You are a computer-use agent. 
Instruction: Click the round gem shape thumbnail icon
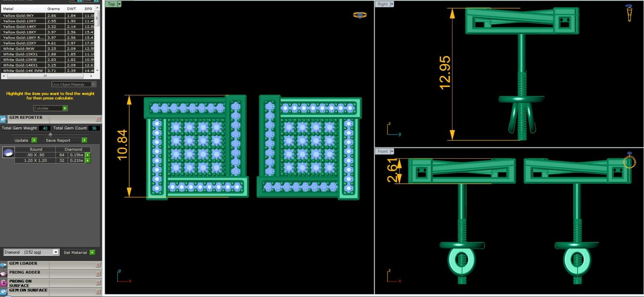tap(8, 152)
